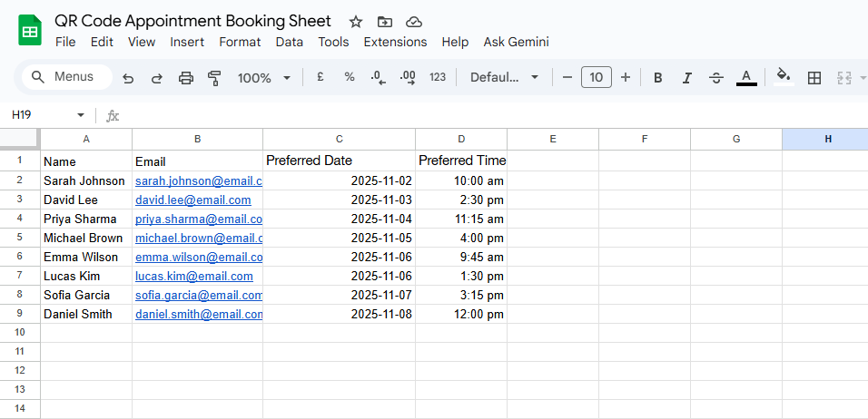This screenshot has width=868, height=419.
Task: Click the select-all corner box
Action: pos(20,139)
